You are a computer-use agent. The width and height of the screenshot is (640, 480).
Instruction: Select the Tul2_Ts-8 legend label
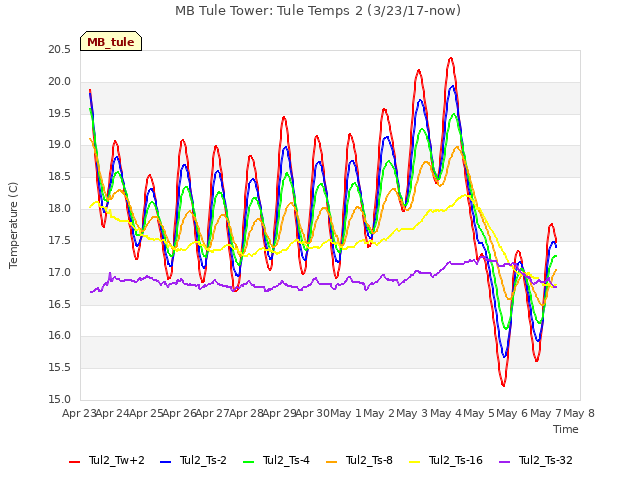click(x=369, y=460)
